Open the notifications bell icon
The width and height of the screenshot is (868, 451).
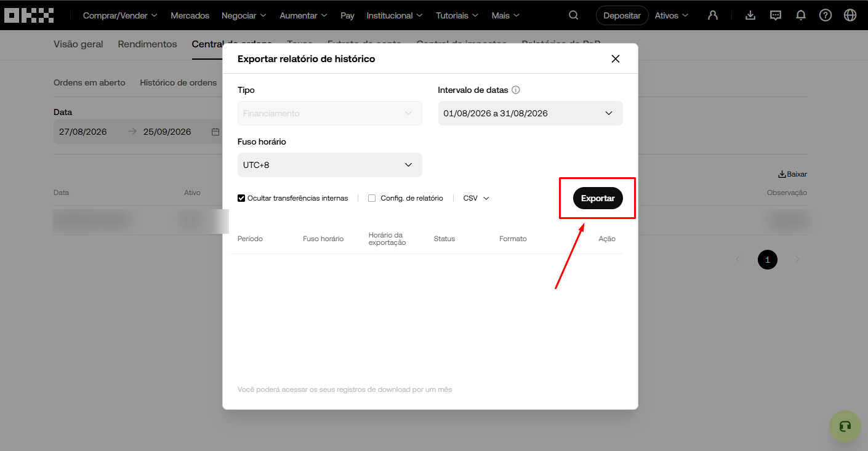pos(801,15)
